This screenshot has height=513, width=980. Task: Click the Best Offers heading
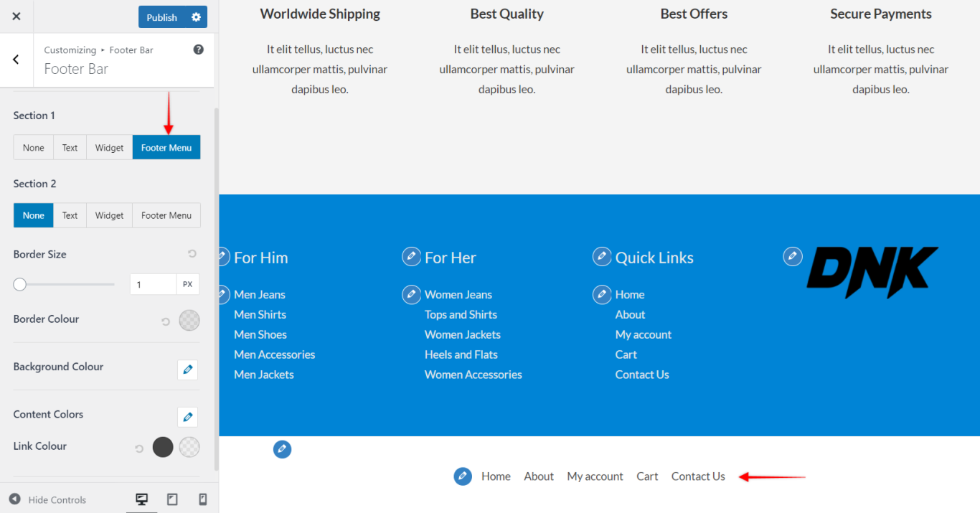694,14
